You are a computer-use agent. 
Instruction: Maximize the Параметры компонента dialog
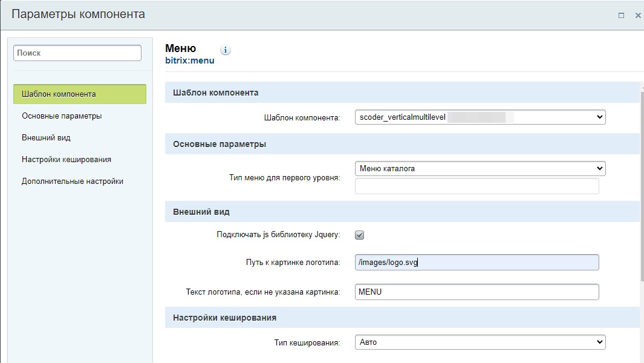[621, 15]
